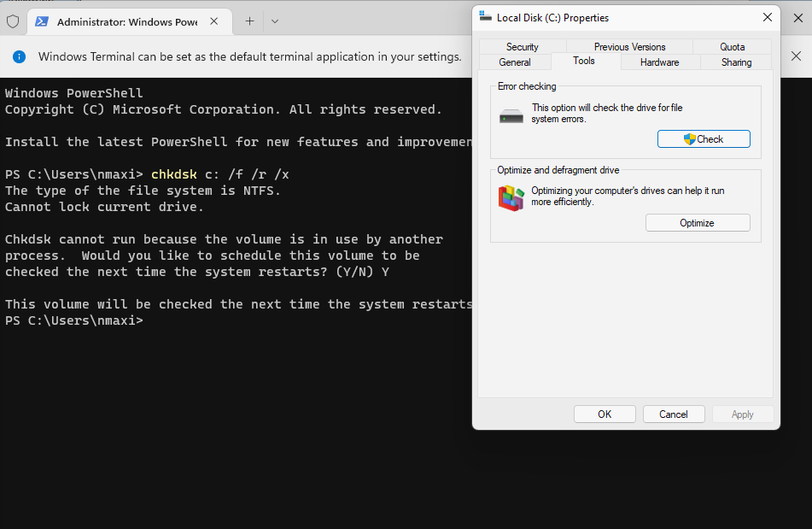812x529 pixels.
Task: Confirm the dialog with OK
Action: click(605, 414)
